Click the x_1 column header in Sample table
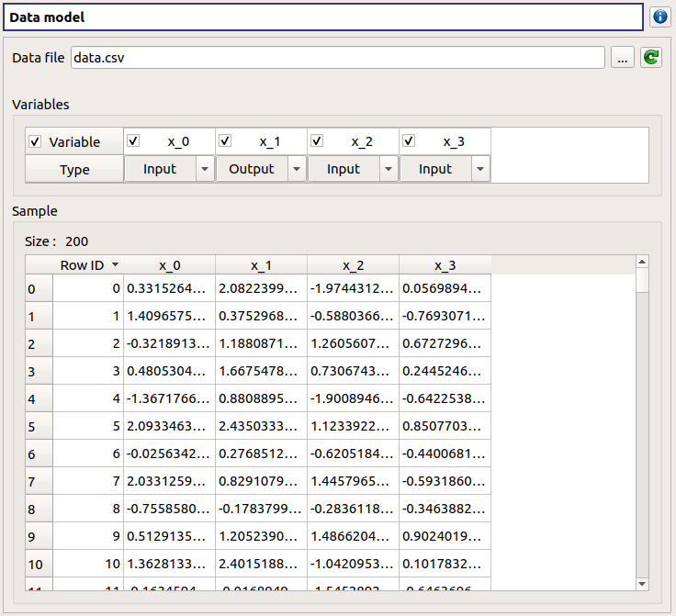 click(261, 265)
